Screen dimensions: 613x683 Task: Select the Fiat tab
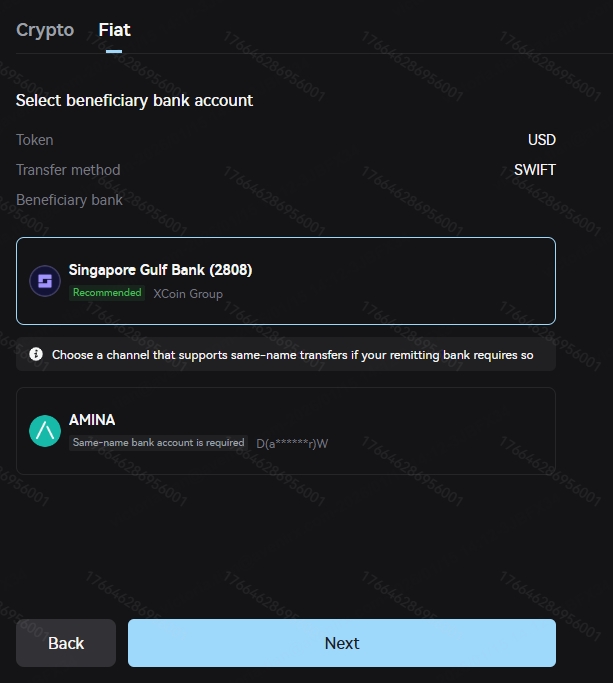click(x=114, y=30)
